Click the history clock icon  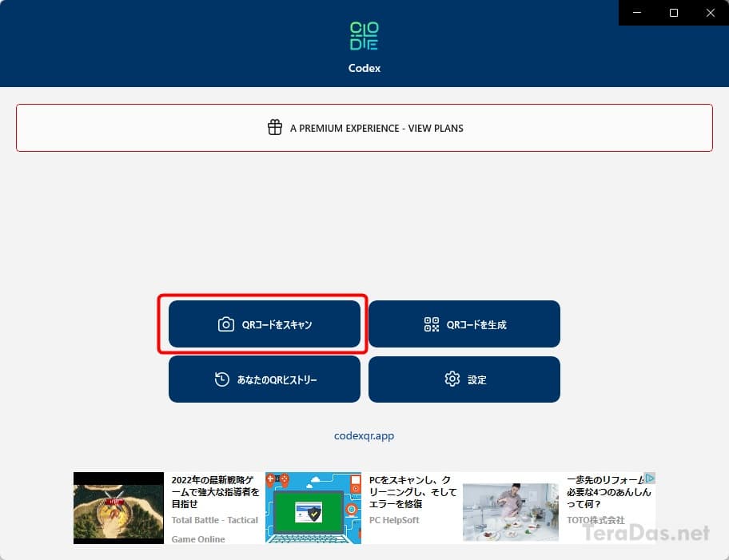[x=222, y=379]
